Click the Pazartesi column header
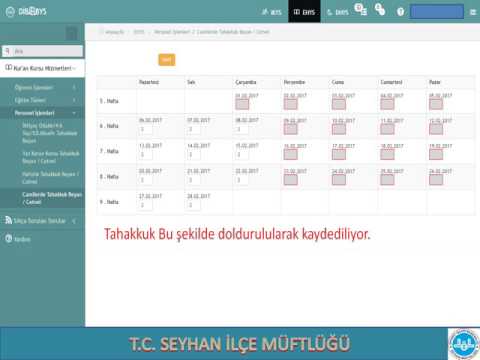 [149, 82]
